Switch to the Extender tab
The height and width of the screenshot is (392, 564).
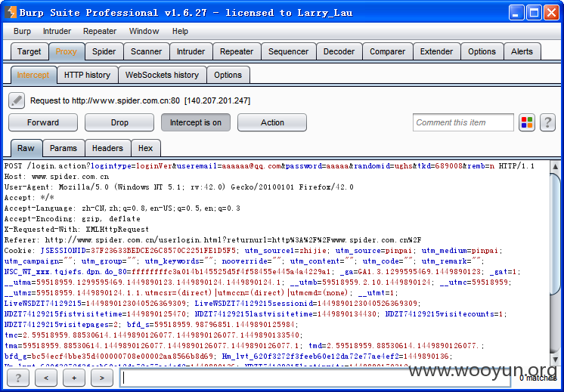(x=436, y=51)
